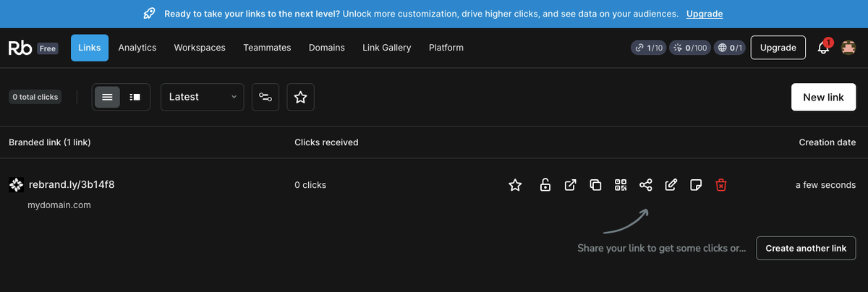Click the 1/10 links usage counter
This screenshot has width=868, height=292.
coord(648,48)
